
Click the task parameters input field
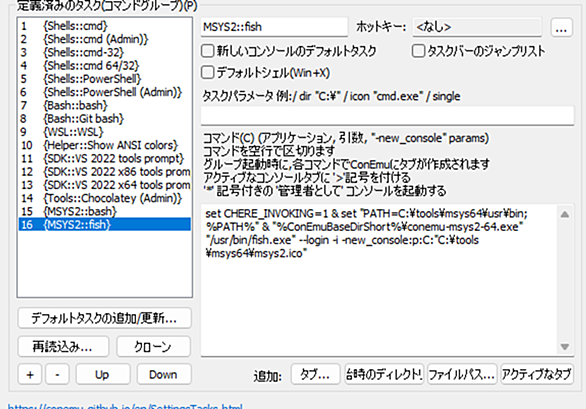click(x=387, y=116)
